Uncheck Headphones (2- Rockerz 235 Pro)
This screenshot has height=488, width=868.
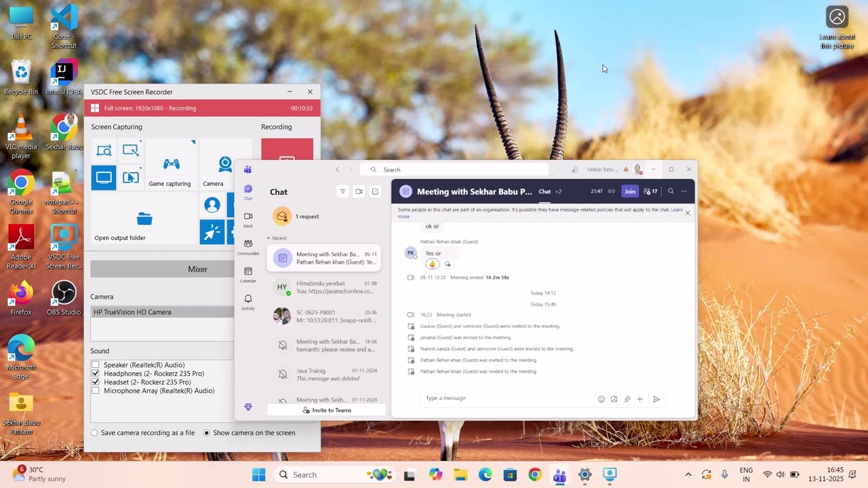96,373
